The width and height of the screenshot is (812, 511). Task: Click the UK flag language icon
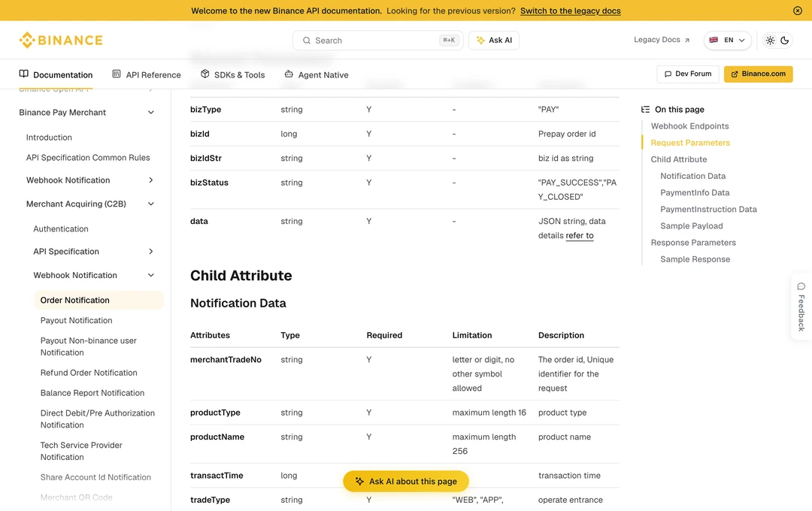(713, 40)
